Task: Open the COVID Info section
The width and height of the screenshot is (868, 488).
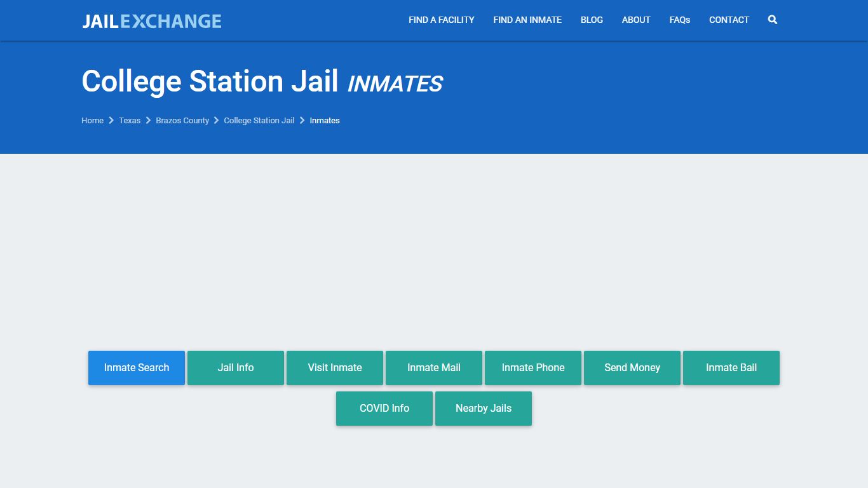Action: pyautogui.click(x=384, y=409)
